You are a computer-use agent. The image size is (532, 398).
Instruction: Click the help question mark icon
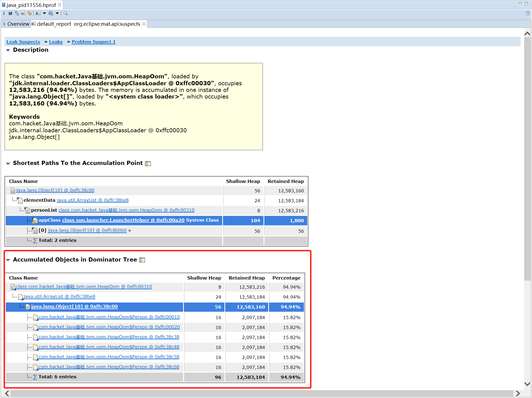pyautogui.click(x=528, y=13)
